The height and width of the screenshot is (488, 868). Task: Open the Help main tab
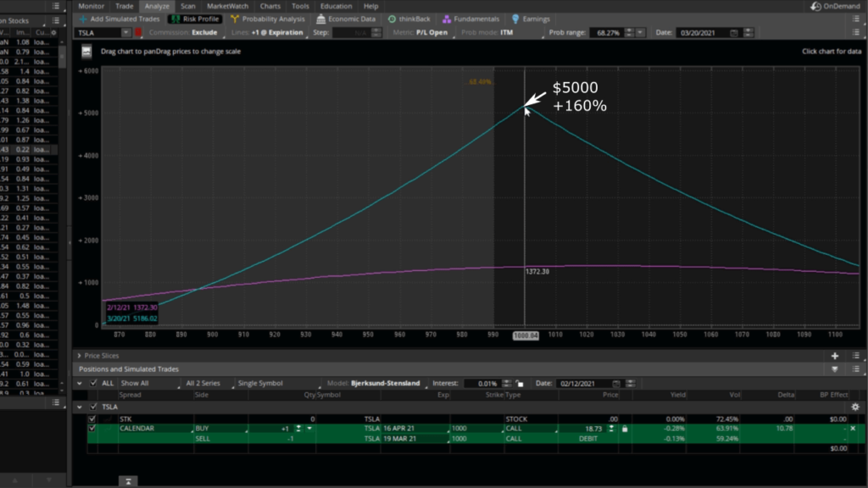(x=371, y=6)
